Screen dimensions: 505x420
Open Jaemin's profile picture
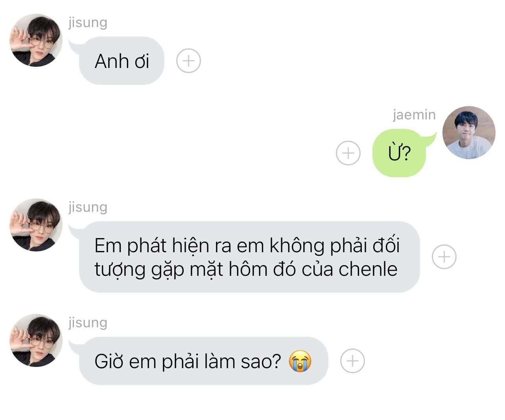coord(468,132)
